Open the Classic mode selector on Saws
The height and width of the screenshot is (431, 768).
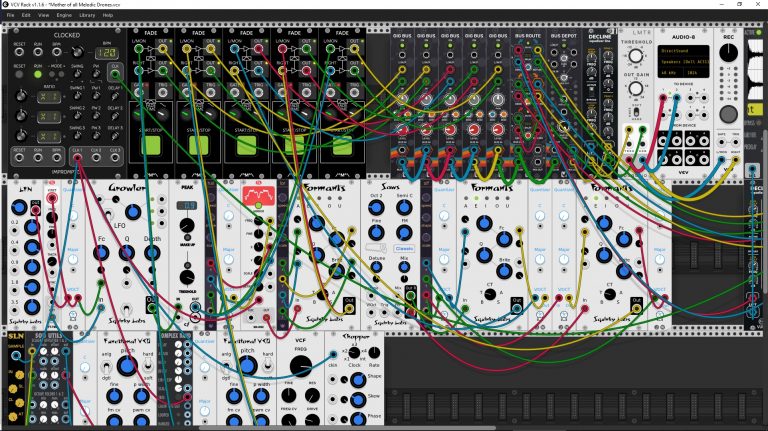[404, 248]
